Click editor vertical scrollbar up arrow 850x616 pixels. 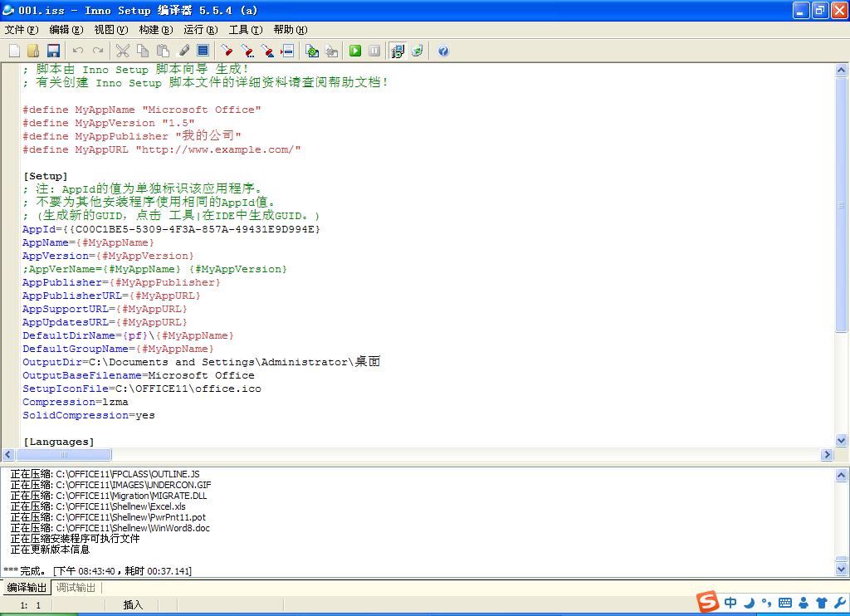pyautogui.click(x=842, y=70)
